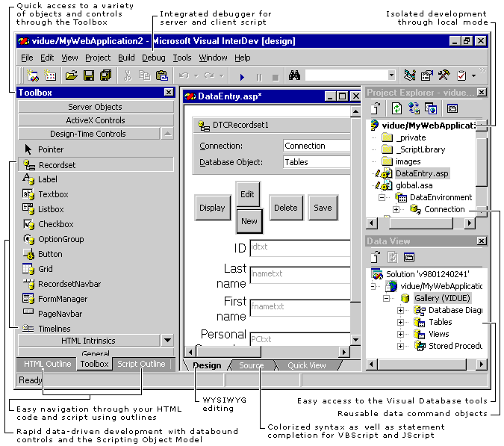This screenshot has width=504, height=446.
Task: Switch to the Source tab
Action: point(252,365)
